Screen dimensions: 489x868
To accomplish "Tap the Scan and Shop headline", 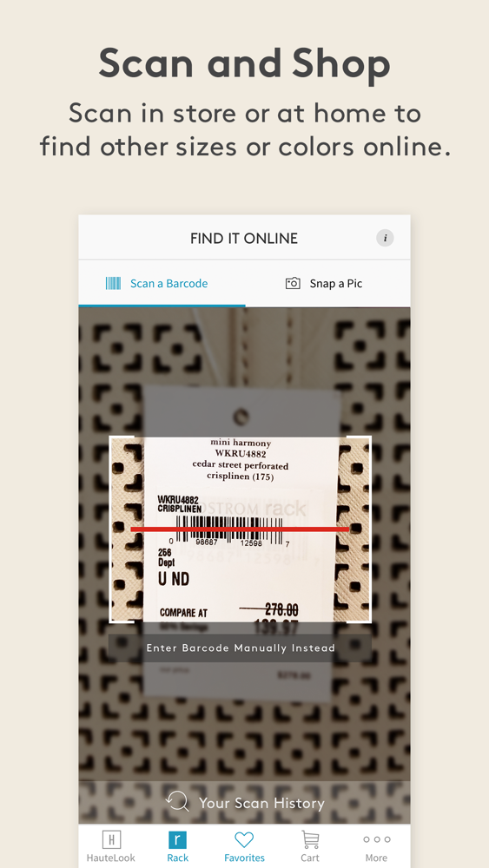I will pyautogui.click(x=244, y=63).
